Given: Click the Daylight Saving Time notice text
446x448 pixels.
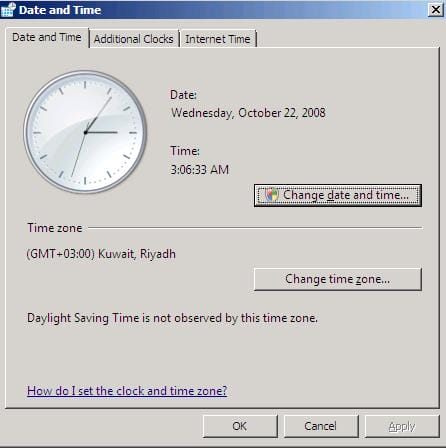Looking at the screenshot, I should pos(172,318).
